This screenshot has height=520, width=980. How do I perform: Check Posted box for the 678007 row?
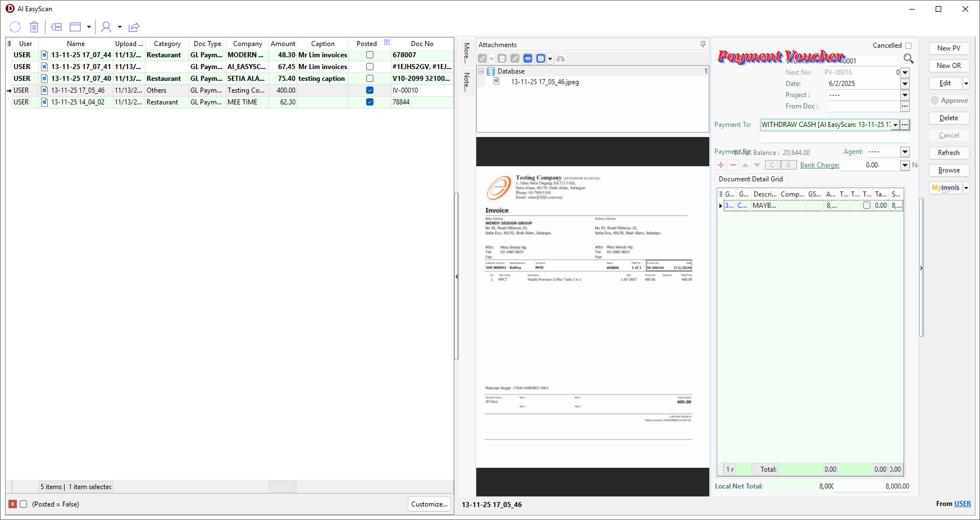pyautogui.click(x=370, y=55)
